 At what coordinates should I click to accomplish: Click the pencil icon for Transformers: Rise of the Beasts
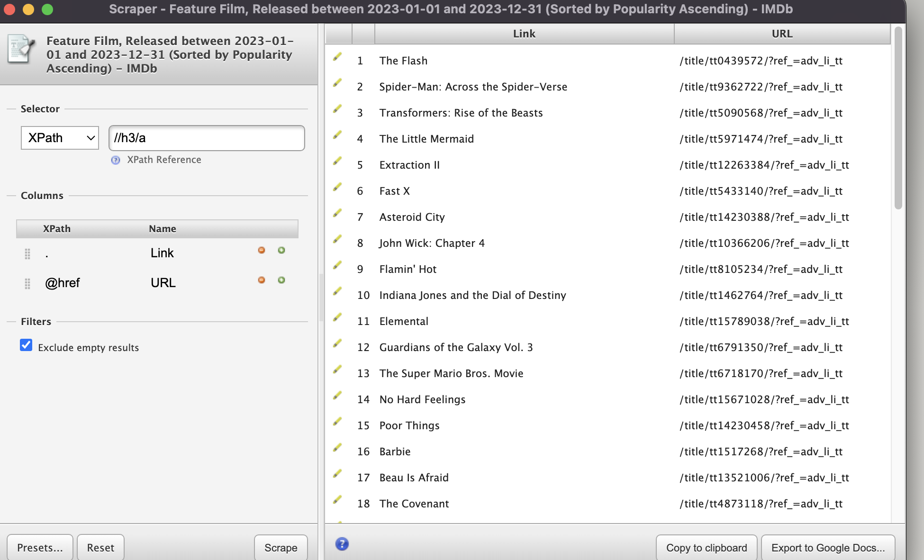point(337,109)
